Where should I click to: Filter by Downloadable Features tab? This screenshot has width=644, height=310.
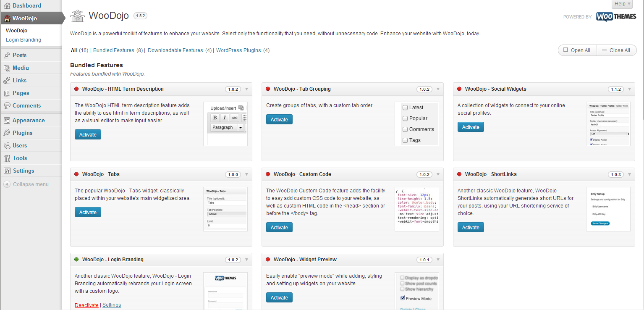[x=175, y=50]
